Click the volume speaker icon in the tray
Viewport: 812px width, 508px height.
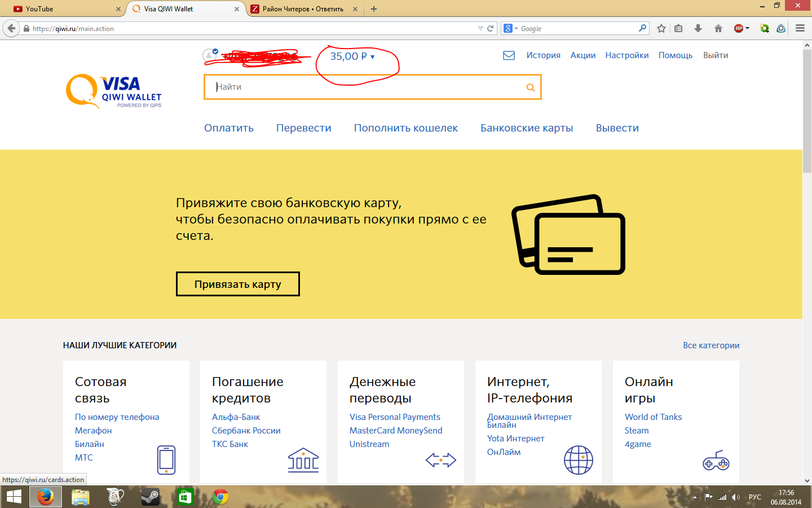tap(736, 497)
